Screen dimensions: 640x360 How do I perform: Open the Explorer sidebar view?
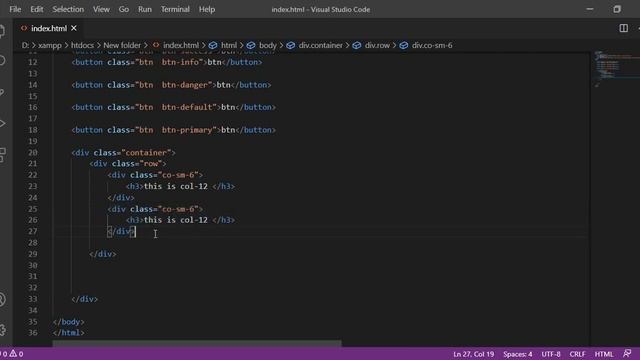coord(2,31)
